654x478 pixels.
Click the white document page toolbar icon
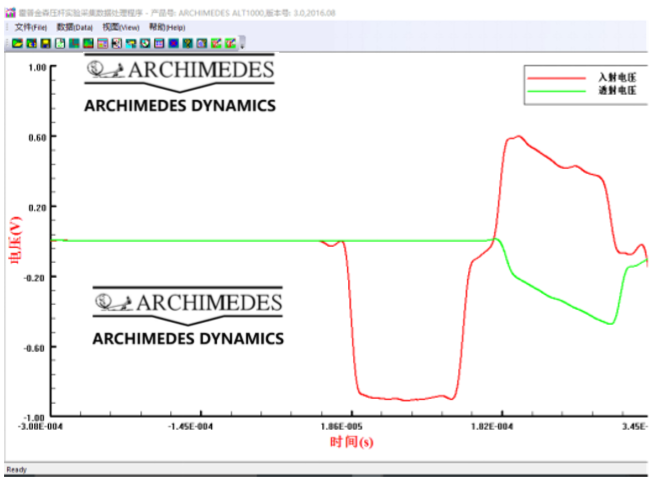tap(60, 43)
